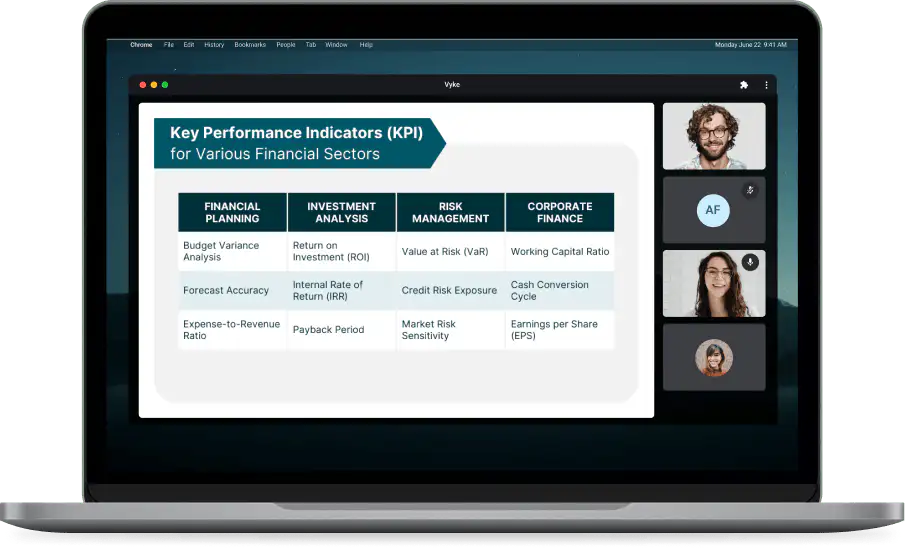The height and width of the screenshot is (548, 906).
Task: Maximize the window using the green button
Action: coord(165,85)
